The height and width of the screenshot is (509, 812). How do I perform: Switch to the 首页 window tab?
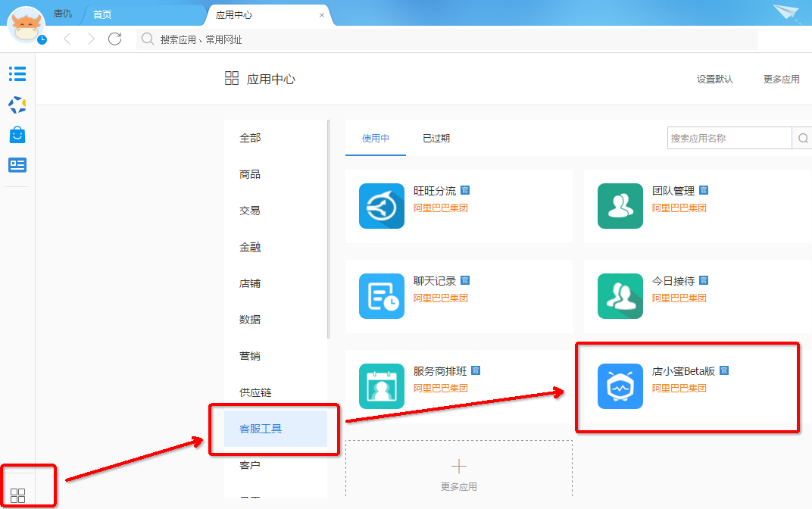(102, 15)
